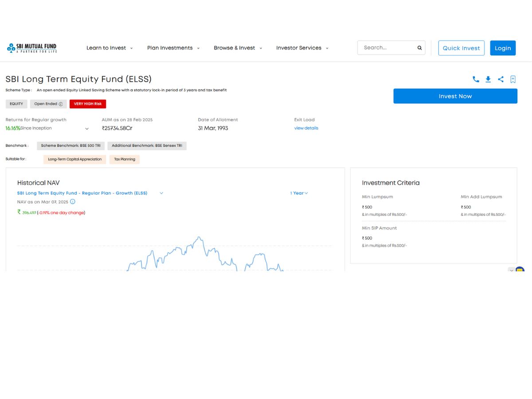
Task: Click the Invest Now button
Action: click(455, 96)
